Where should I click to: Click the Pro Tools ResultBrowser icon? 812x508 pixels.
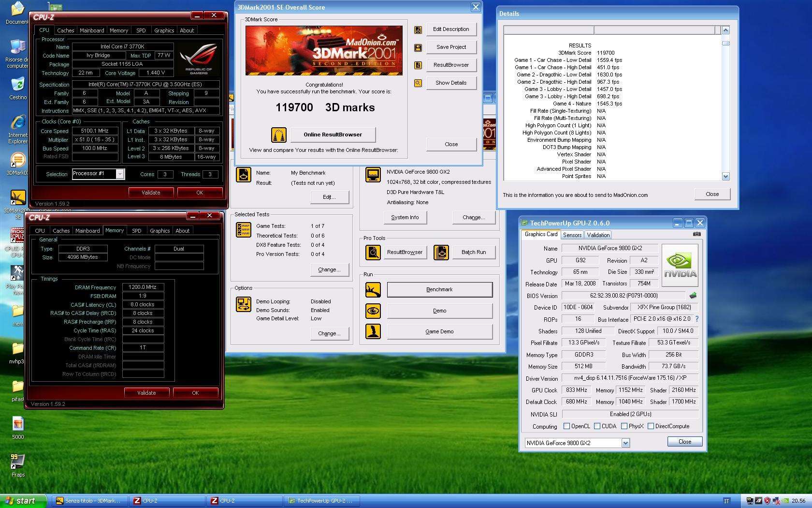coord(373,253)
